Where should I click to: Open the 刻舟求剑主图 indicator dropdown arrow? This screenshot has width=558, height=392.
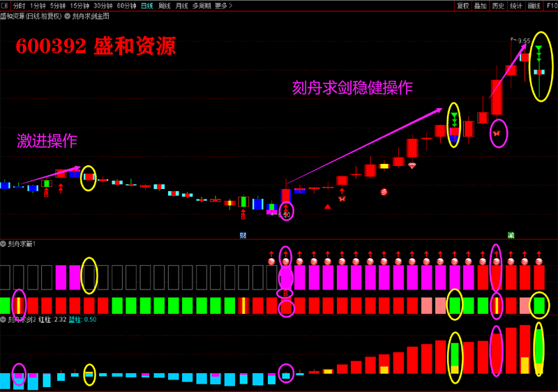[68, 15]
